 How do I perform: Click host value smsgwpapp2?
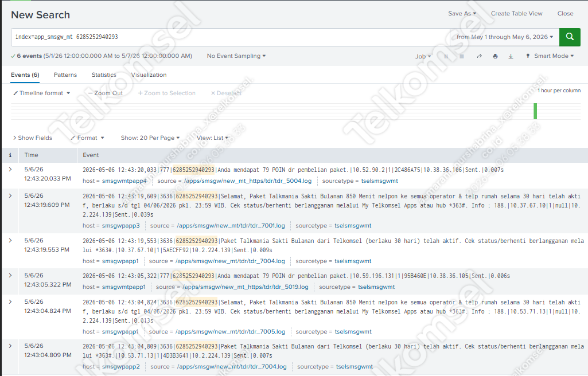click(x=120, y=367)
